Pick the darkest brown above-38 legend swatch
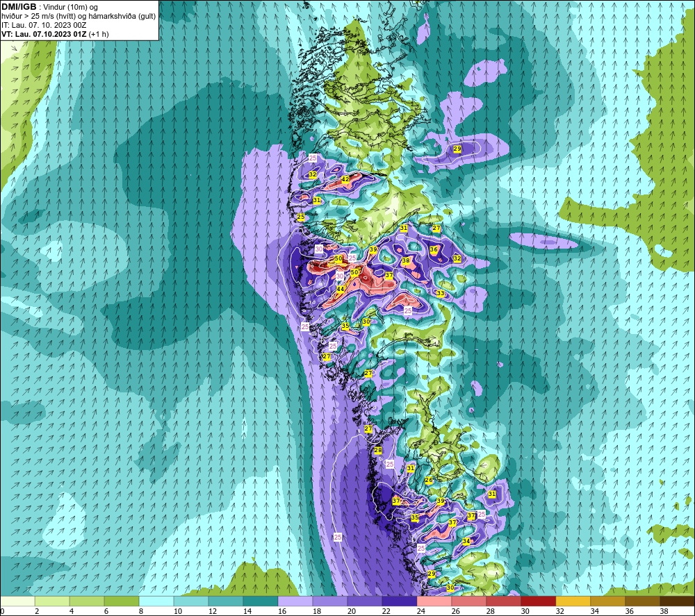 pos(677,601)
